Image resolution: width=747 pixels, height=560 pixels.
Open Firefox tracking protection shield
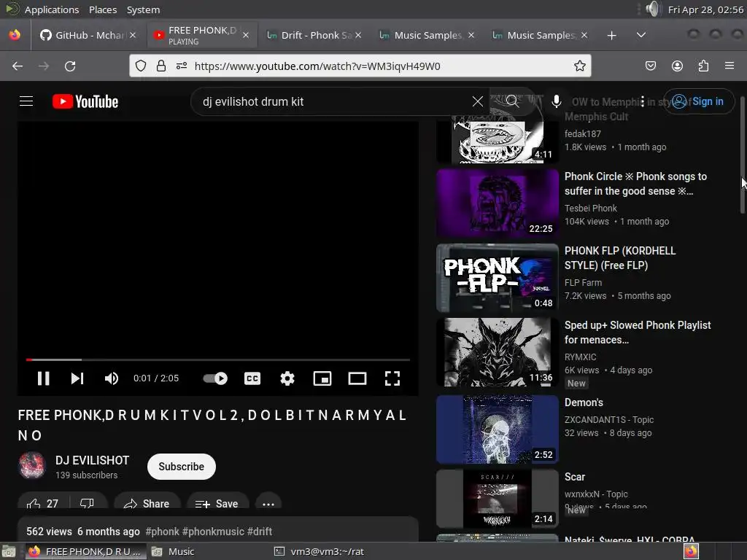(141, 66)
